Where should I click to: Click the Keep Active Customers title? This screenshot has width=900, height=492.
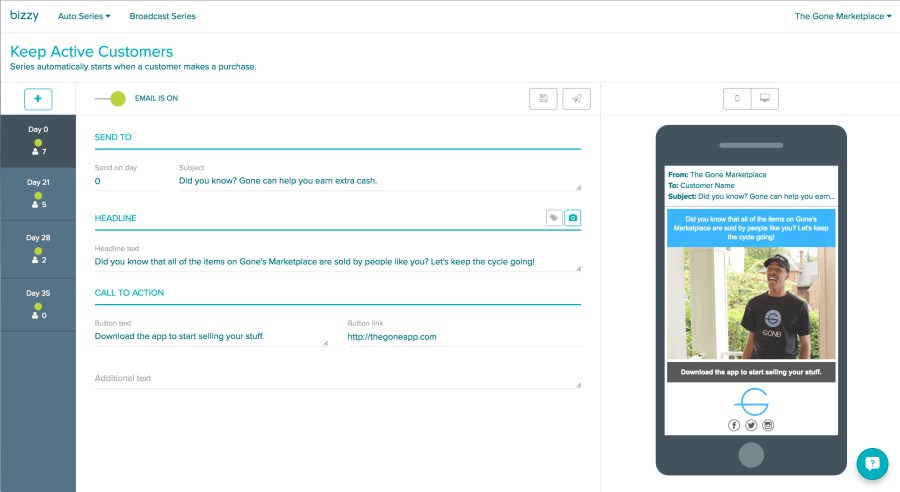[91, 52]
